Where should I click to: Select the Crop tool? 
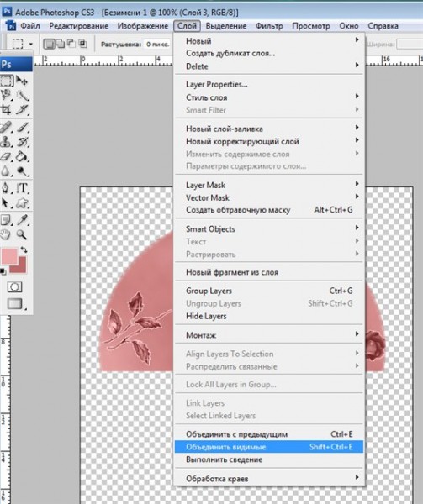(7, 109)
